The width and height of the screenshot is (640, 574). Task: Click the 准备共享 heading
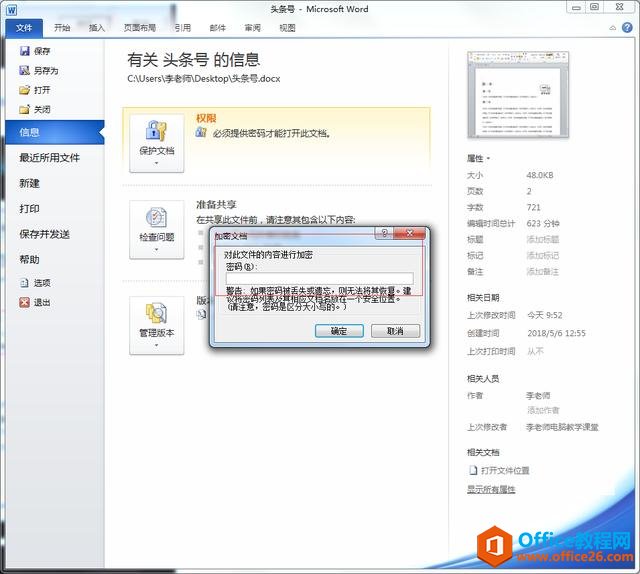(x=216, y=205)
